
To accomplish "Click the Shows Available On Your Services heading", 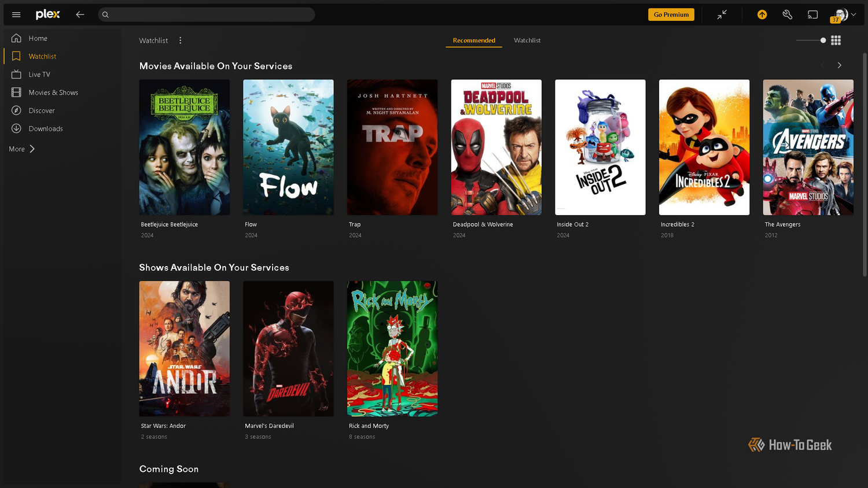I will pos(214,268).
